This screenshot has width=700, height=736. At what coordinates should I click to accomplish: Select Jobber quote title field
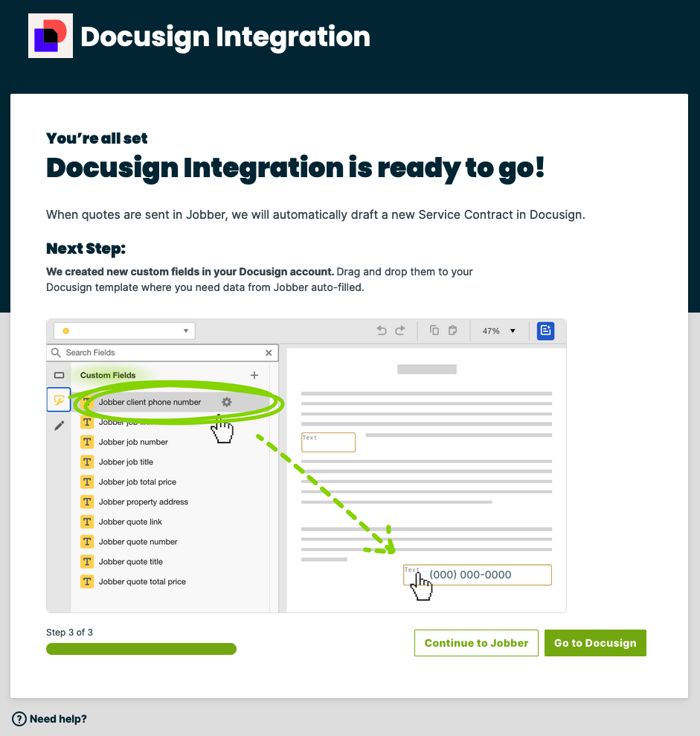coord(130,562)
